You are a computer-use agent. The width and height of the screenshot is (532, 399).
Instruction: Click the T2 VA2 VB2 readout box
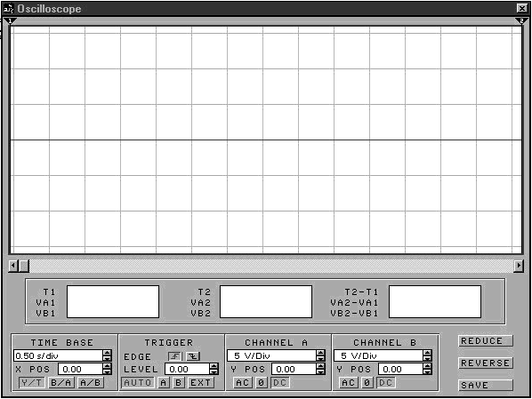(x=266, y=302)
